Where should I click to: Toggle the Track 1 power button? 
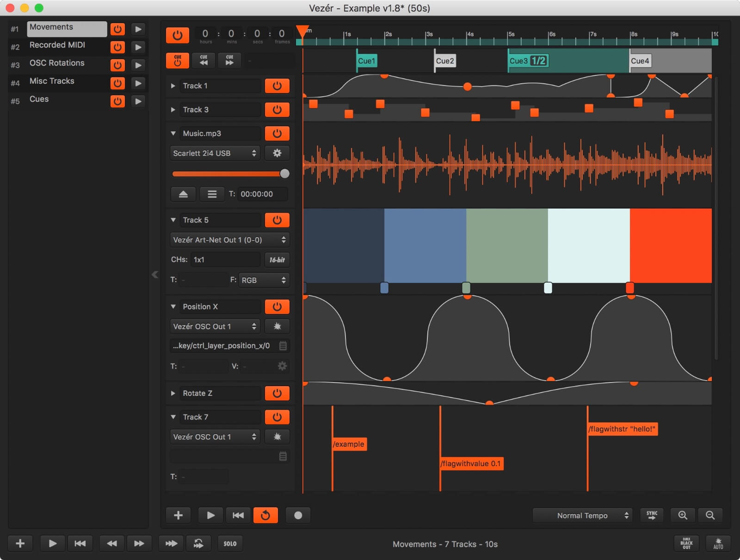coord(277,86)
